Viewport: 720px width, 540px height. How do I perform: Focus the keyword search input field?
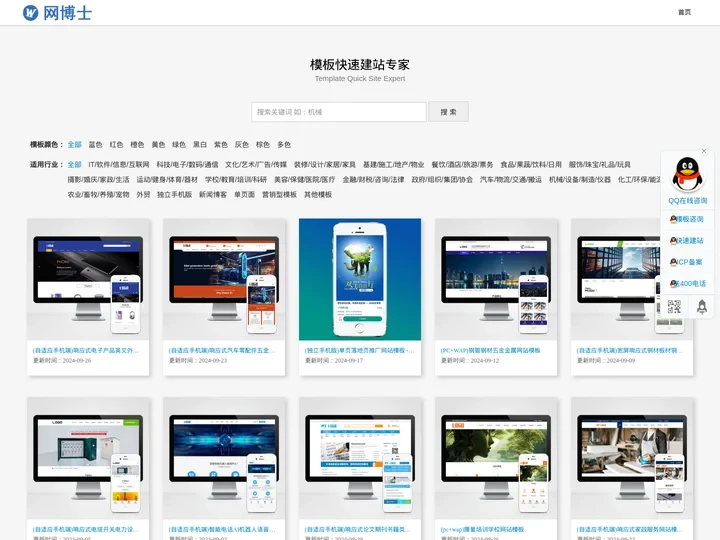338,112
